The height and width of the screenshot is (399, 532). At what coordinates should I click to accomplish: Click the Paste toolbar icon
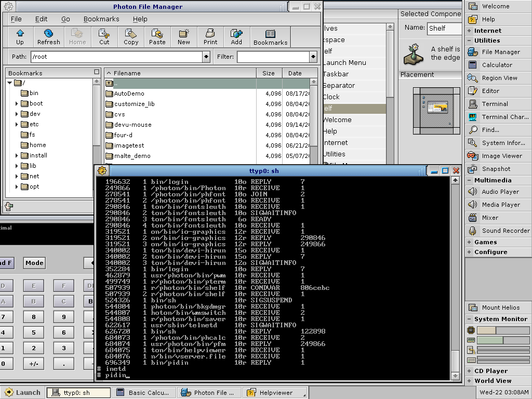[157, 37]
